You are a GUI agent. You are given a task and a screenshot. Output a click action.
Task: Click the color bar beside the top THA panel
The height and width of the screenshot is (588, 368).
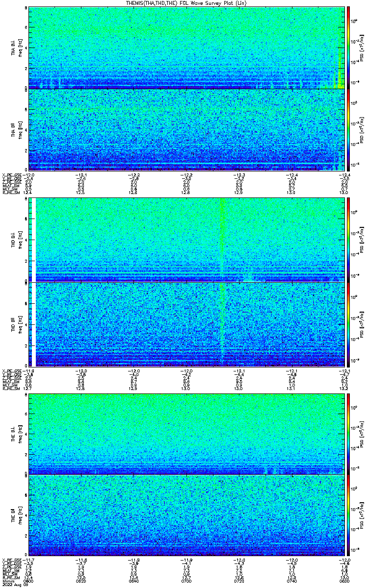[x=348, y=48]
